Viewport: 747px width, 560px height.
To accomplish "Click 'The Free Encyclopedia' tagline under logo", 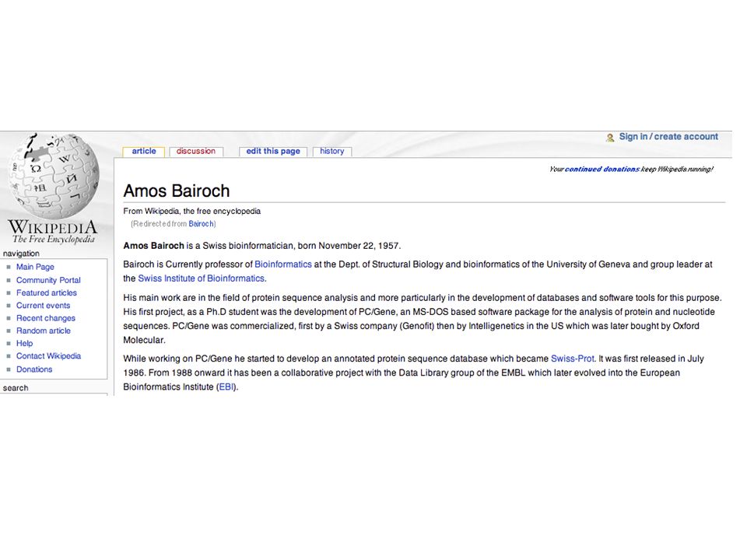I will [x=54, y=240].
